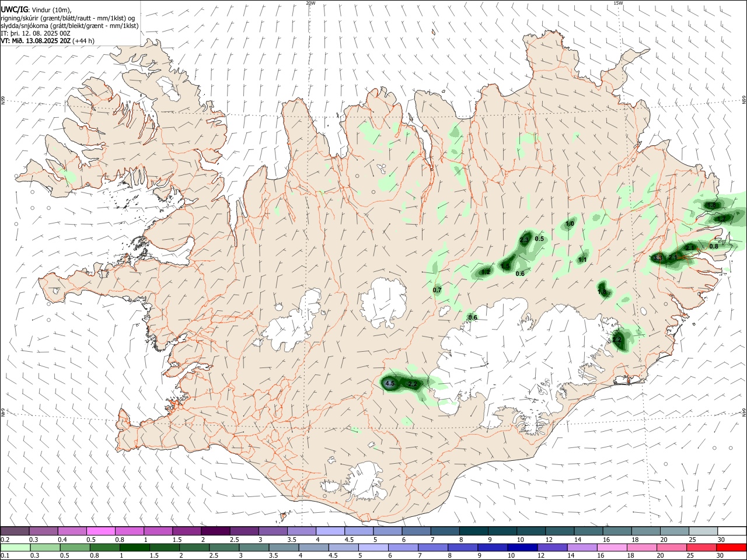Click the '0.4' label of the upper legend
This screenshot has height=560, width=747.
point(62,540)
